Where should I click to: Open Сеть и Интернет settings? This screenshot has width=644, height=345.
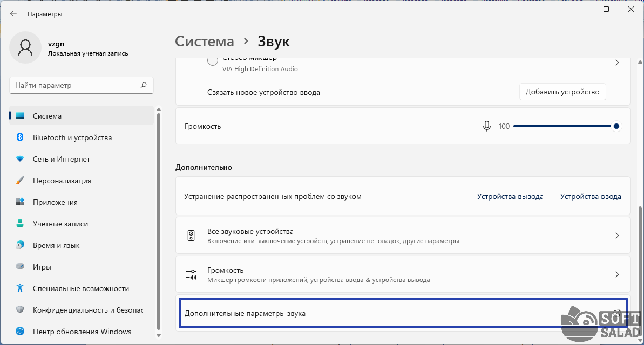(82, 159)
